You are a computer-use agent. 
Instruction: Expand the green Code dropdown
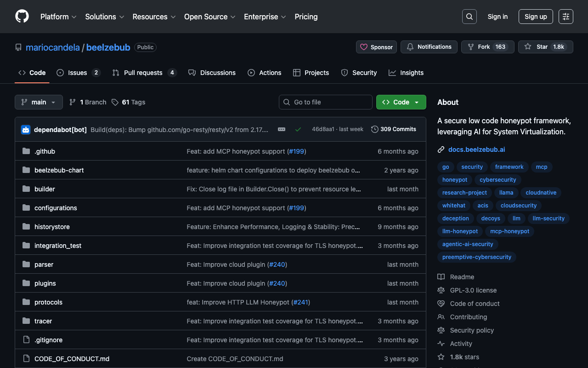click(401, 102)
